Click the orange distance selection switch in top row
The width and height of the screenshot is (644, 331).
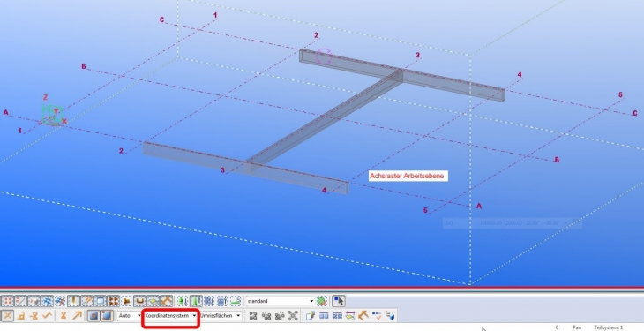167,301
